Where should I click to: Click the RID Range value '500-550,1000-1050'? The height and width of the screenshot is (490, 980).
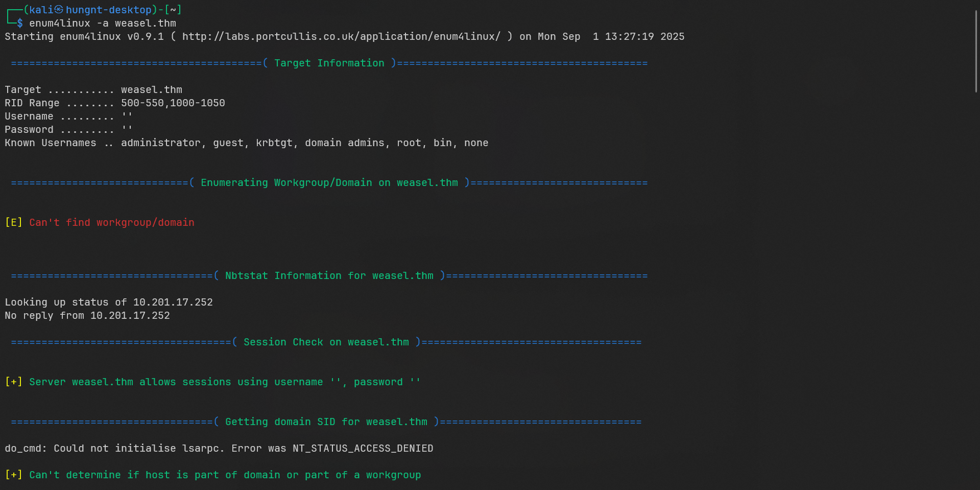point(173,103)
